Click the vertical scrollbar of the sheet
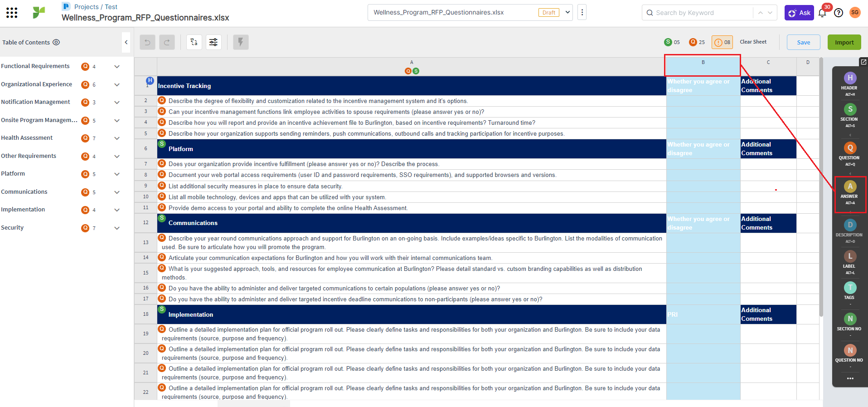The image size is (868, 407). pos(821,186)
